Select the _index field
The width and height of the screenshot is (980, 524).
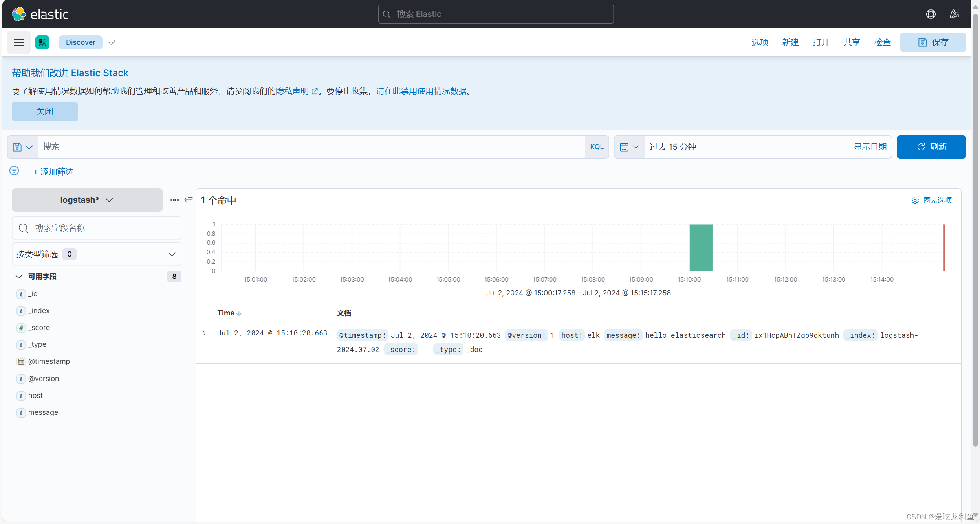[x=39, y=311]
